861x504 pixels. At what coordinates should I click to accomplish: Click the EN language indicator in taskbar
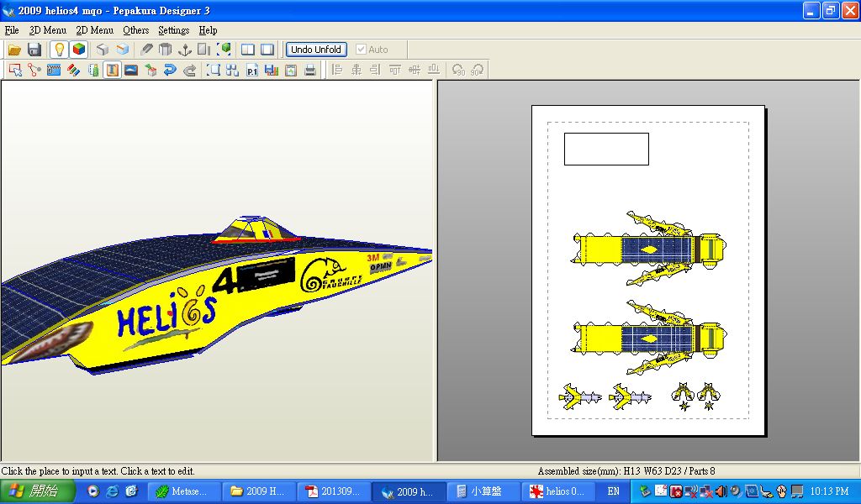click(x=613, y=491)
